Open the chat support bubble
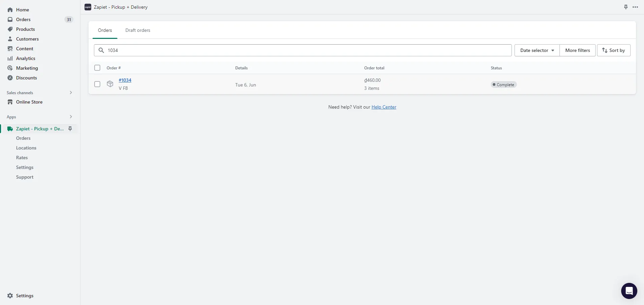 [629, 291]
